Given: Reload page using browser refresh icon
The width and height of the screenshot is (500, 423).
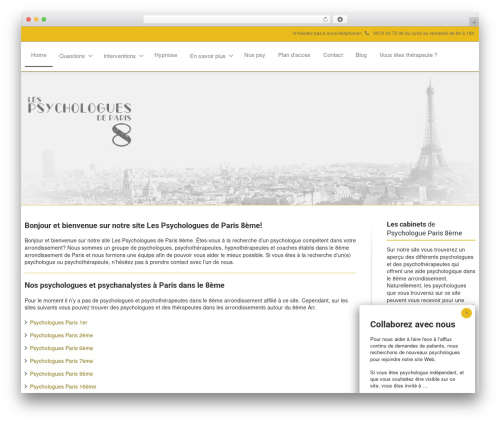Looking at the screenshot, I should click(x=325, y=19).
